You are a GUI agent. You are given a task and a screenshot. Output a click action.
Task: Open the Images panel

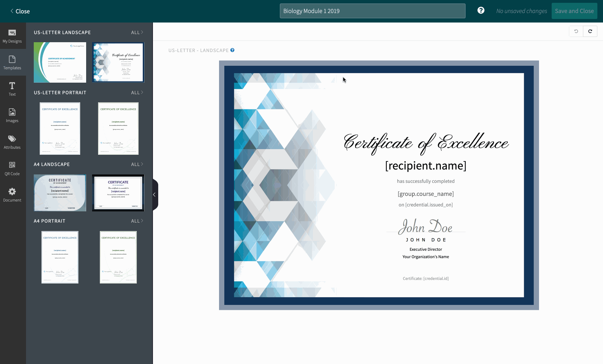point(12,115)
